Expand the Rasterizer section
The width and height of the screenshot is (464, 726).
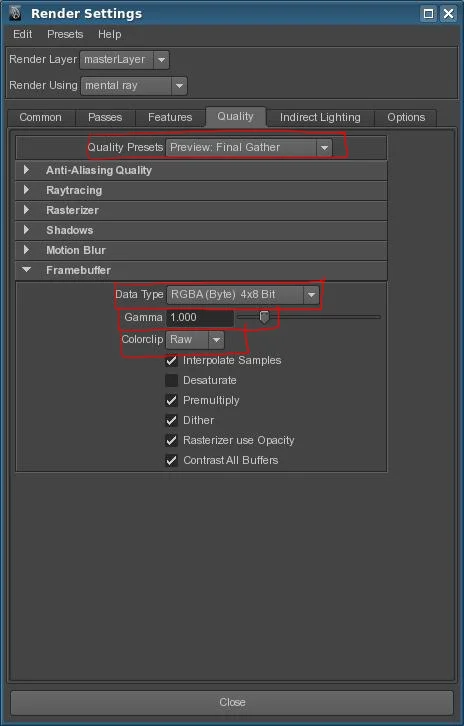point(201,210)
